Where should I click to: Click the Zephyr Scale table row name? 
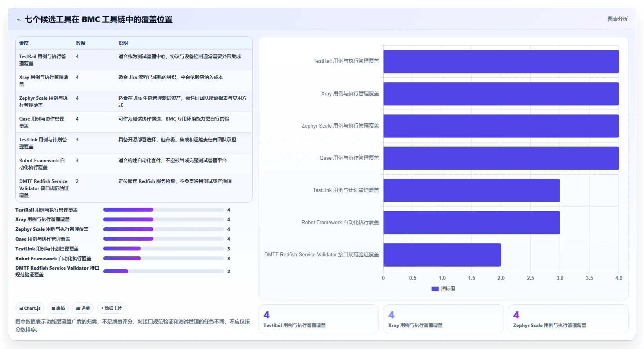pos(44,101)
